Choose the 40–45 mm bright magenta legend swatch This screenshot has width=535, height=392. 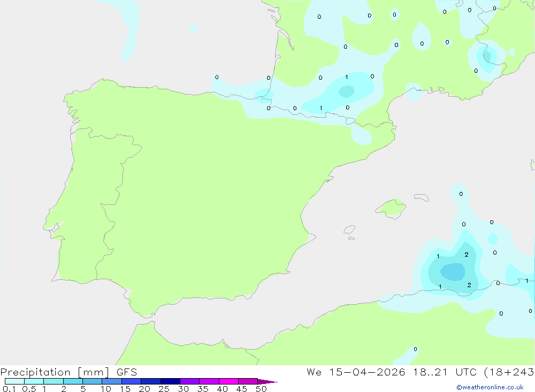coord(228,381)
